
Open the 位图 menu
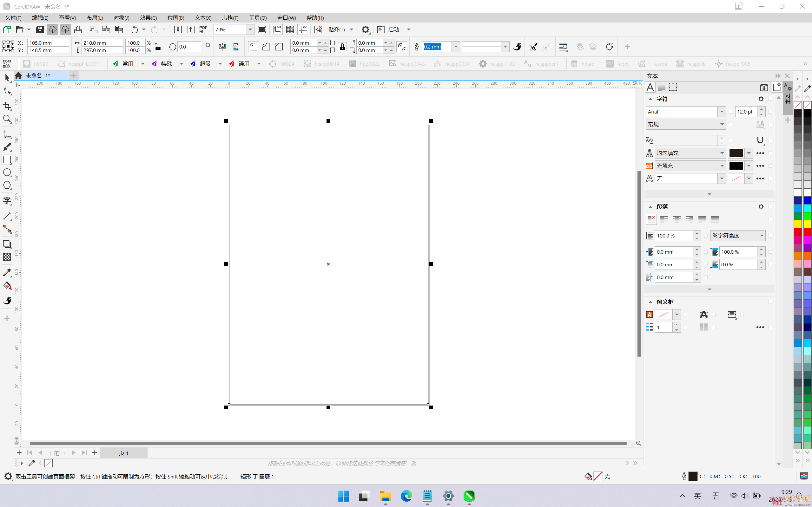point(176,18)
